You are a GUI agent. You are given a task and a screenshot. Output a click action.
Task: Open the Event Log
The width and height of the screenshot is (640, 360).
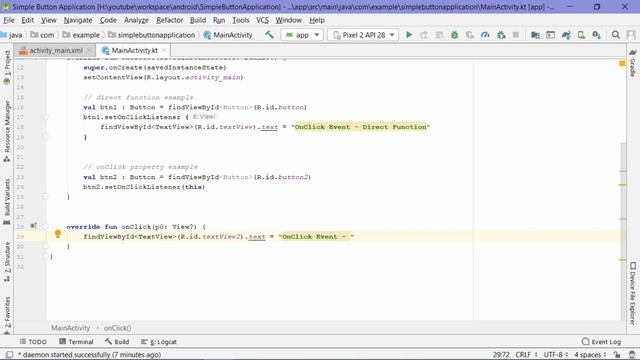point(601,342)
